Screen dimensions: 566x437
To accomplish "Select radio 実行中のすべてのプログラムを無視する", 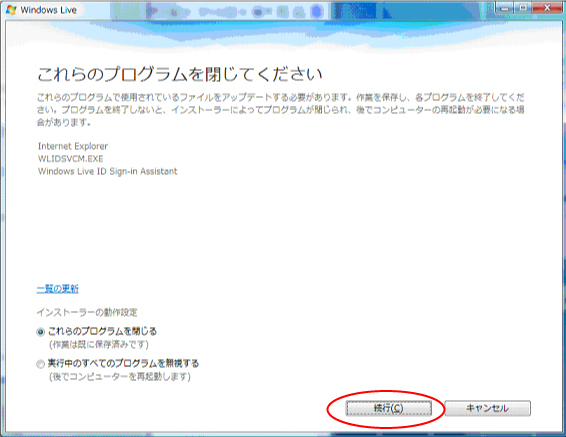I will (40, 364).
